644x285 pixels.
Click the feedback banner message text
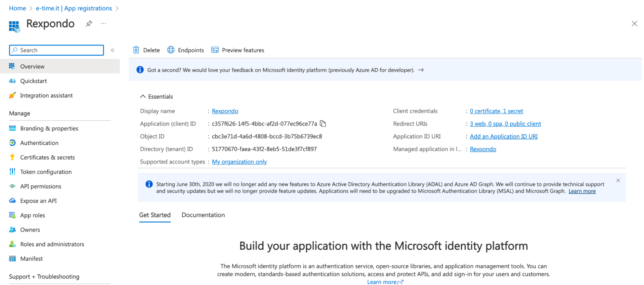(281, 70)
